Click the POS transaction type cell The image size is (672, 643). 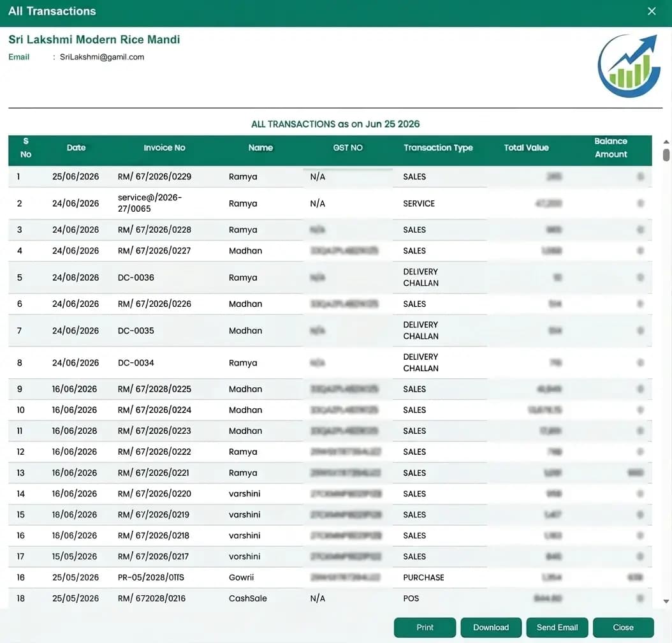(411, 598)
